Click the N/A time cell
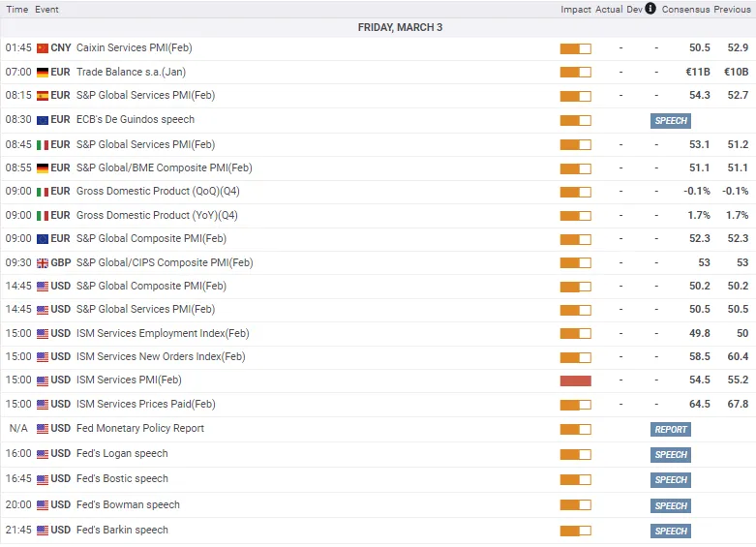Viewport: 756px width, 547px height. (18, 428)
